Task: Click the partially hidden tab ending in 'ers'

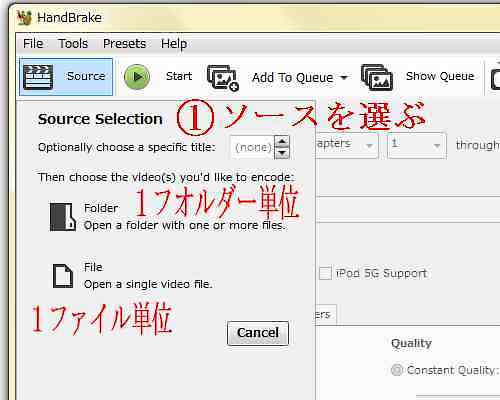Action: pyautogui.click(x=326, y=314)
